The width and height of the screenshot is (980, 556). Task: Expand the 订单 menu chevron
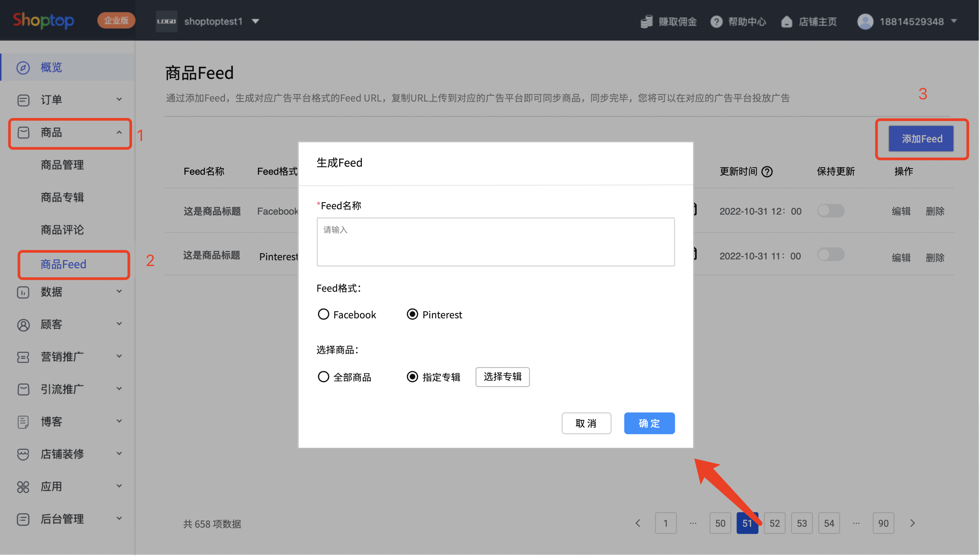point(119,99)
